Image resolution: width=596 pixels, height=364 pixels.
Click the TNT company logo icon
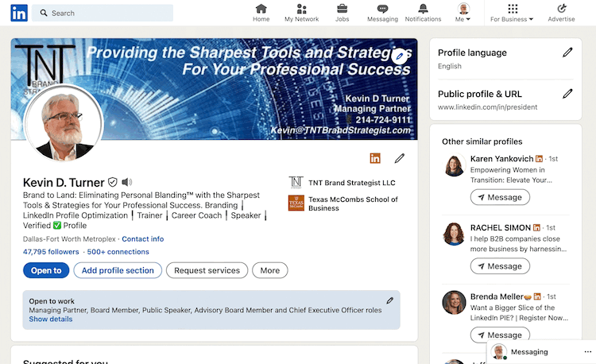296,182
